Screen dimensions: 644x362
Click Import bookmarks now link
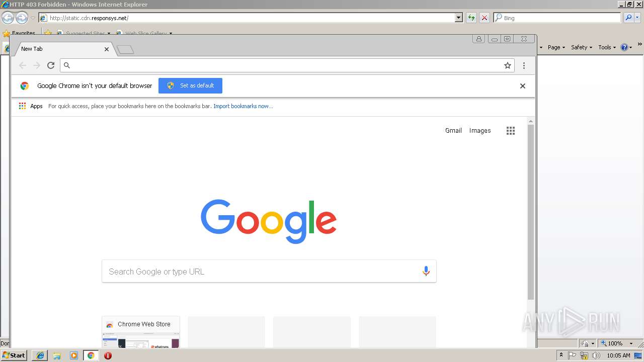click(x=243, y=106)
